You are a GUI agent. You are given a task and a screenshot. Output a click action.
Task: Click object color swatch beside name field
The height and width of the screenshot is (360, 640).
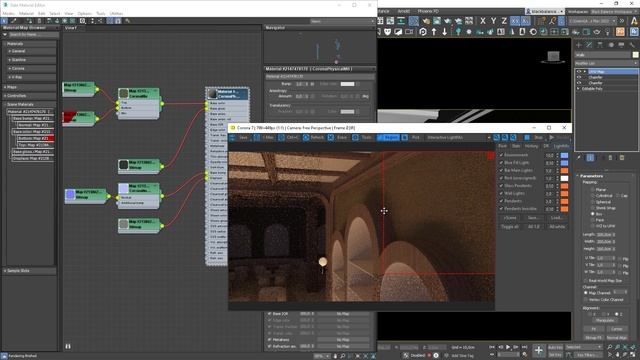635,55
